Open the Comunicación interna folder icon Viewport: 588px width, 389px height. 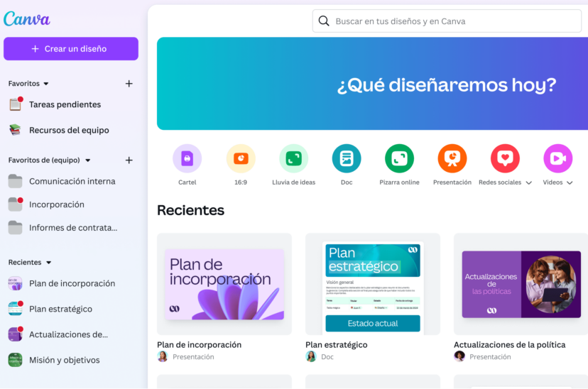tap(16, 182)
